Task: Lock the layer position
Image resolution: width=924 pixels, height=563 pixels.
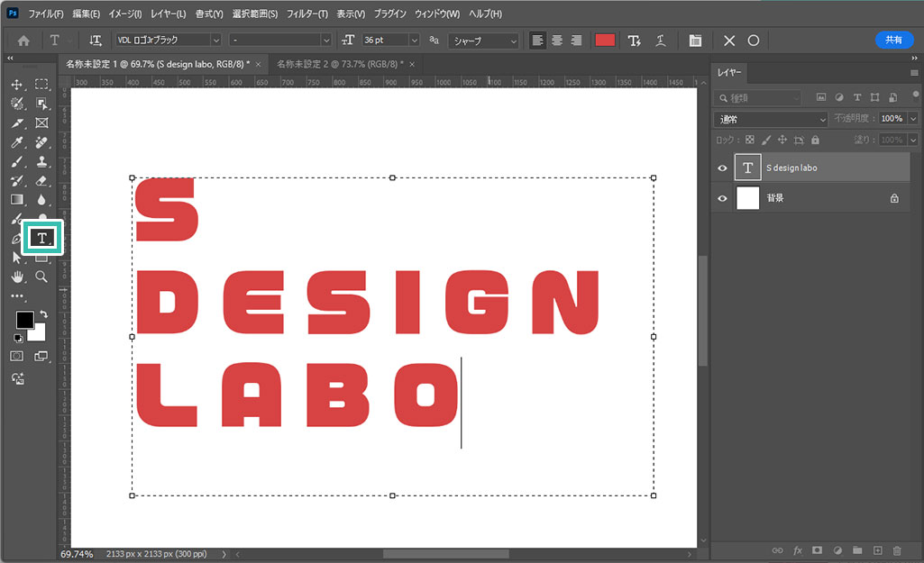Action: point(782,140)
